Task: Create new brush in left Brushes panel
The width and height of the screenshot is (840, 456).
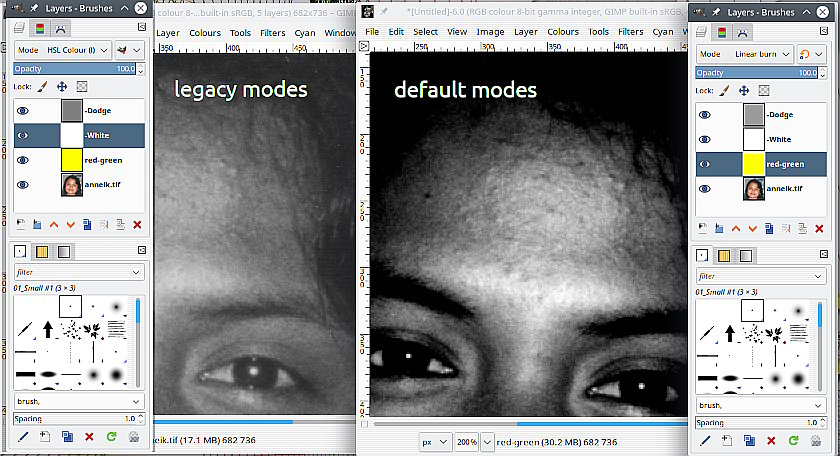Action: [45, 437]
